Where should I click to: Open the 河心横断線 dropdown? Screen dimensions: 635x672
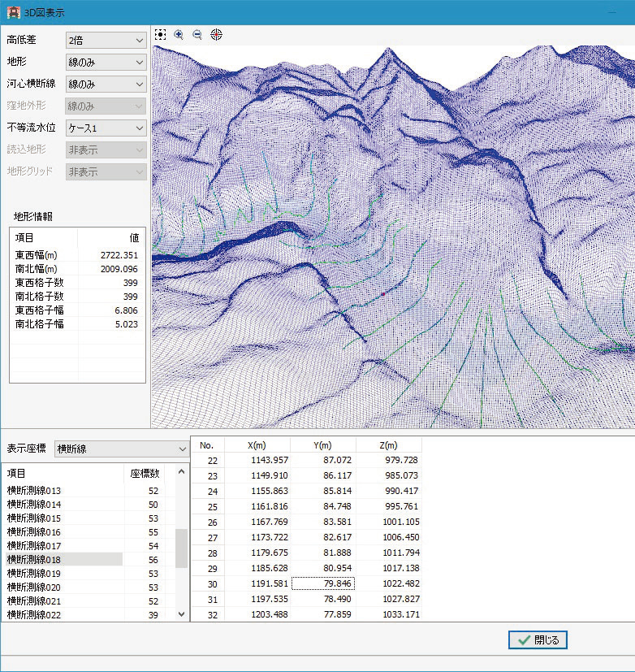click(106, 84)
